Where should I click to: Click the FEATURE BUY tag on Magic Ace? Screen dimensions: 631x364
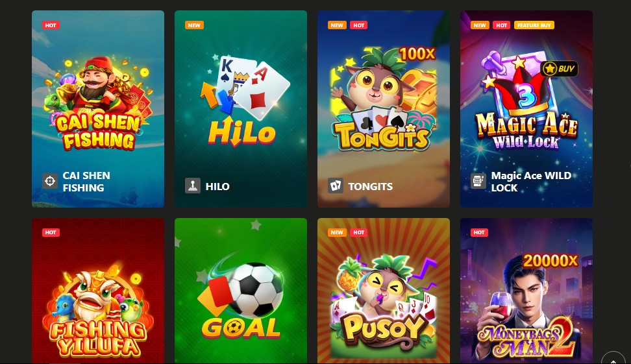tap(534, 25)
